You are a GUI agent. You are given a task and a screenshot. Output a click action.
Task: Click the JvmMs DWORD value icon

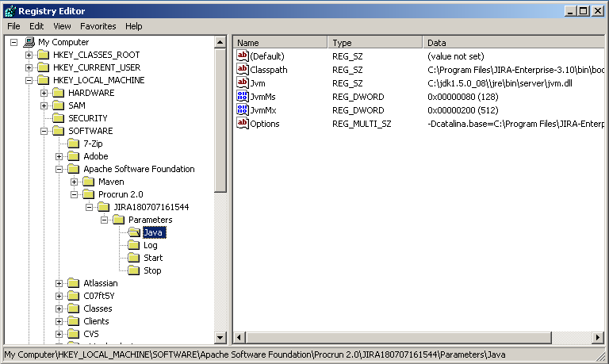point(243,97)
